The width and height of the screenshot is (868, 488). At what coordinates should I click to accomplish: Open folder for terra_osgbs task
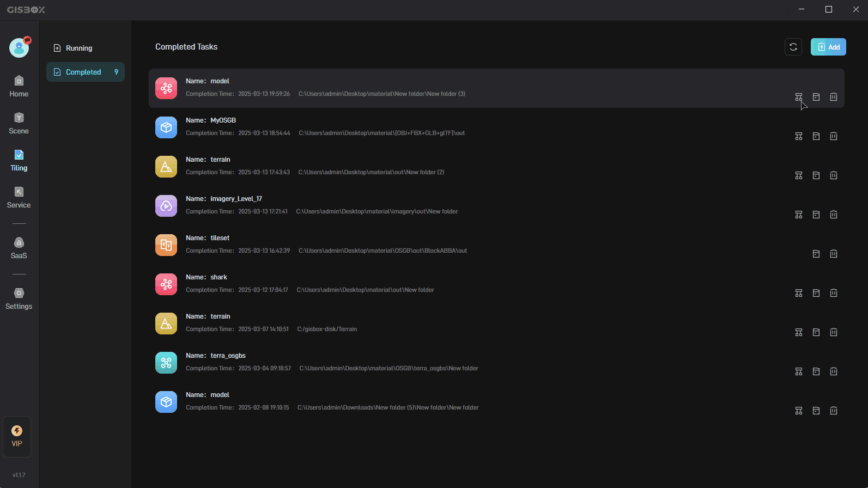pos(816,371)
